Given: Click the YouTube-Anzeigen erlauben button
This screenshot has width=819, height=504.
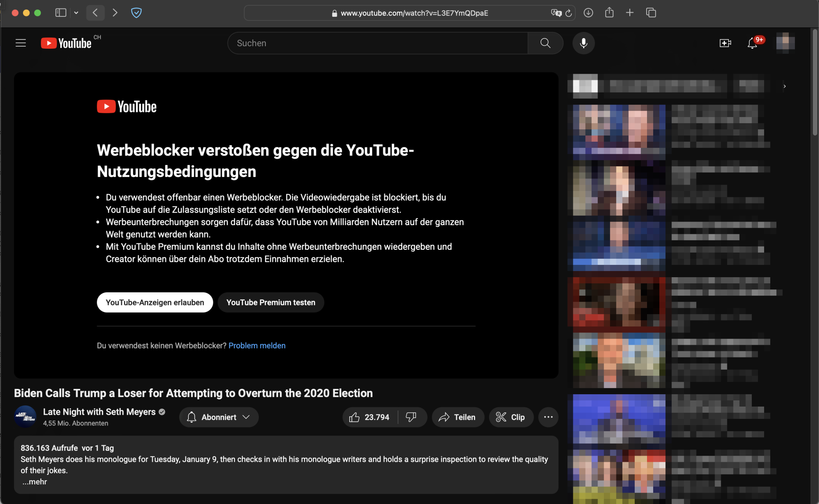Looking at the screenshot, I should 154,302.
